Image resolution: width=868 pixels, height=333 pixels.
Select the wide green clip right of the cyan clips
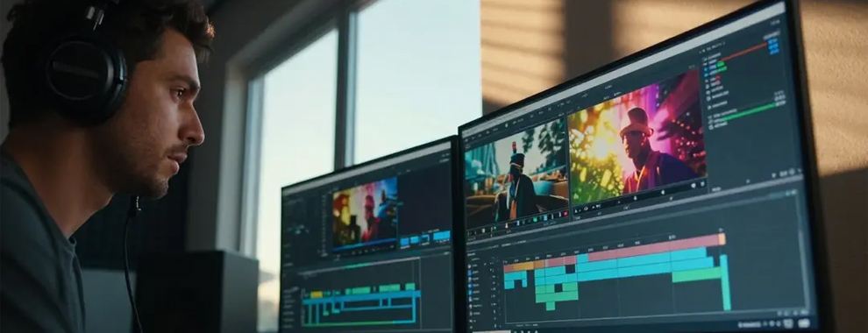(x=697, y=275)
